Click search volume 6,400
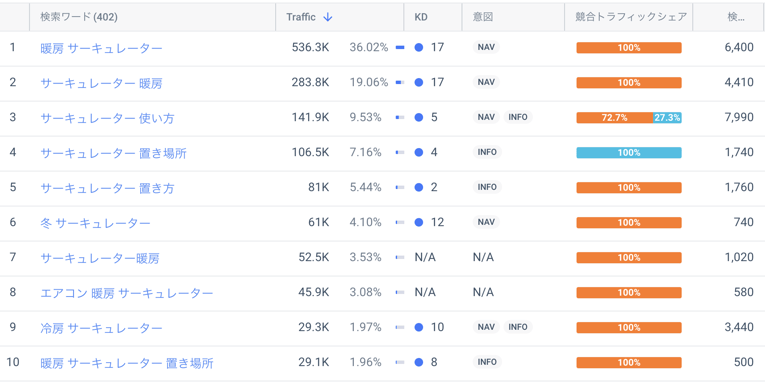The image size is (765, 384). [739, 47]
